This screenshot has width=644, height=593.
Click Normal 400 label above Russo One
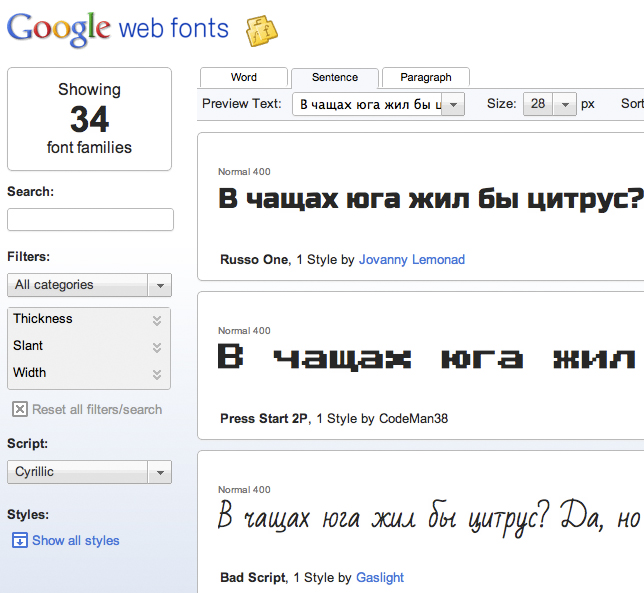[x=244, y=172]
